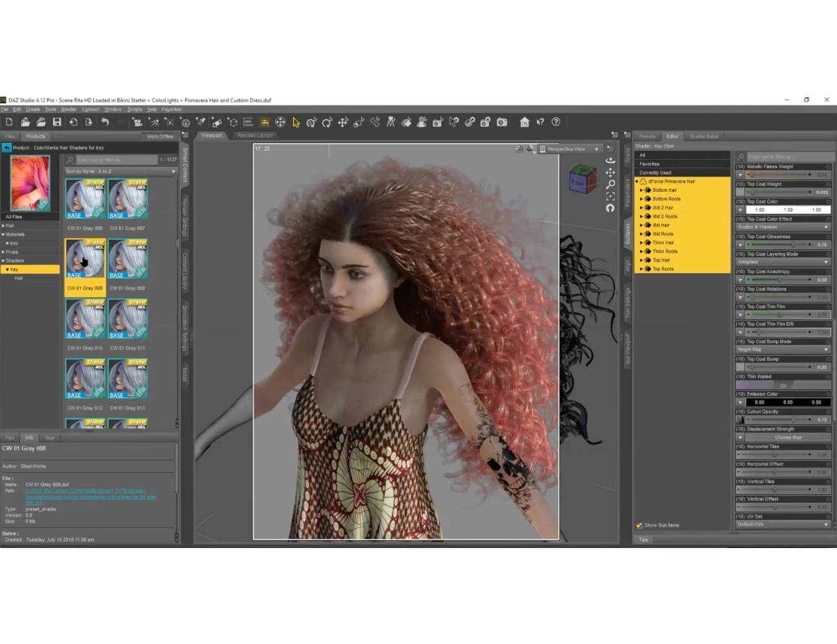Viewport: 837px width, 644px height.
Task: Open the Tags tab below content
Action: point(50,438)
